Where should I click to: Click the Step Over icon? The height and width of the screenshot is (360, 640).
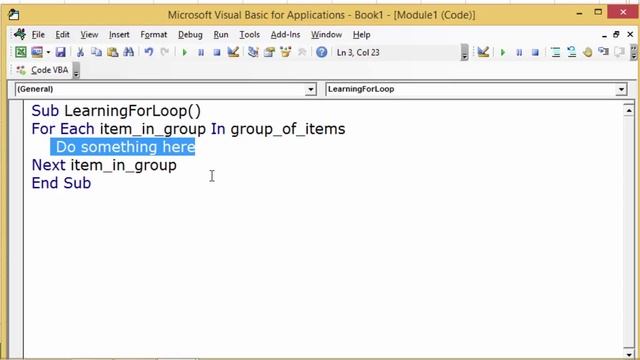pos(571,52)
